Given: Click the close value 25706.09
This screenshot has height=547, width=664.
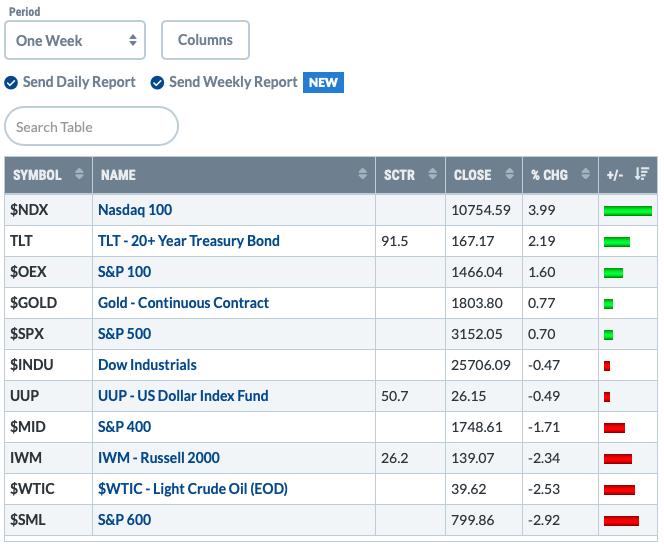Looking at the screenshot, I should [x=481, y=365].
